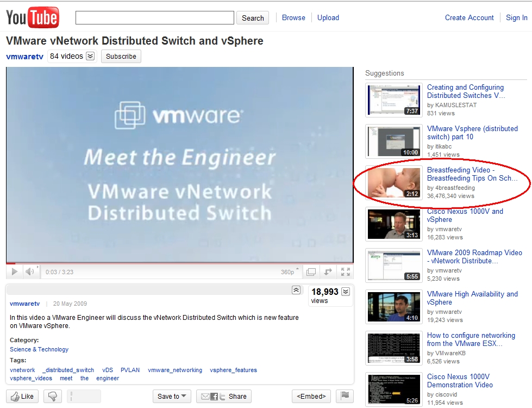532x408 pixels.
Task: Open the Browse link
Action: pos(293,17)
